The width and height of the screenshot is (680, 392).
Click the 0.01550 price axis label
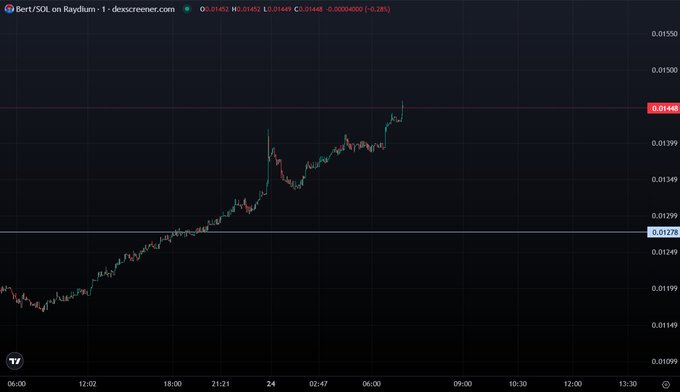click(x=664, y=34)
